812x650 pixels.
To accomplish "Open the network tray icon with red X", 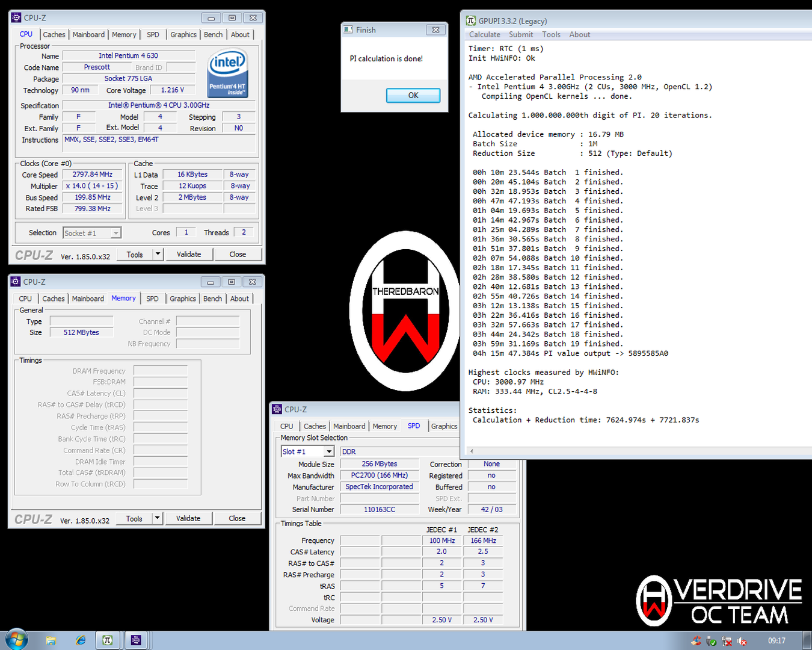I will (727, 641).
